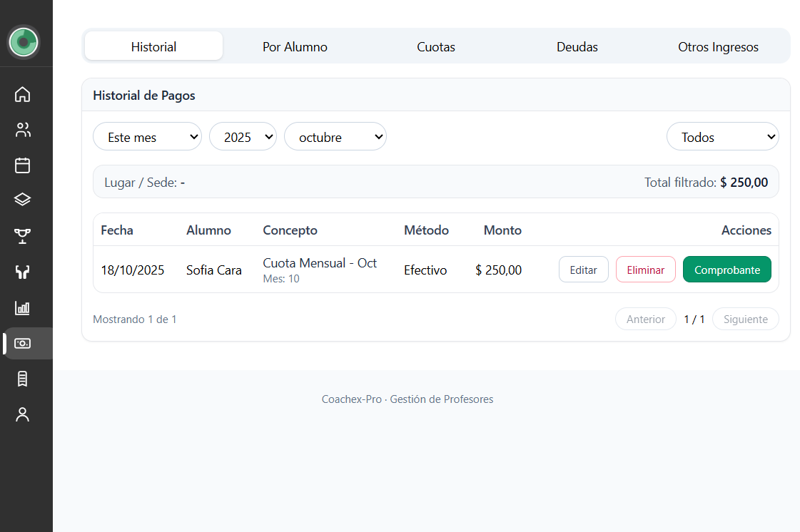Switch to the Deudas tab
This screenshot has height=532, width=800.
point(577,47)
